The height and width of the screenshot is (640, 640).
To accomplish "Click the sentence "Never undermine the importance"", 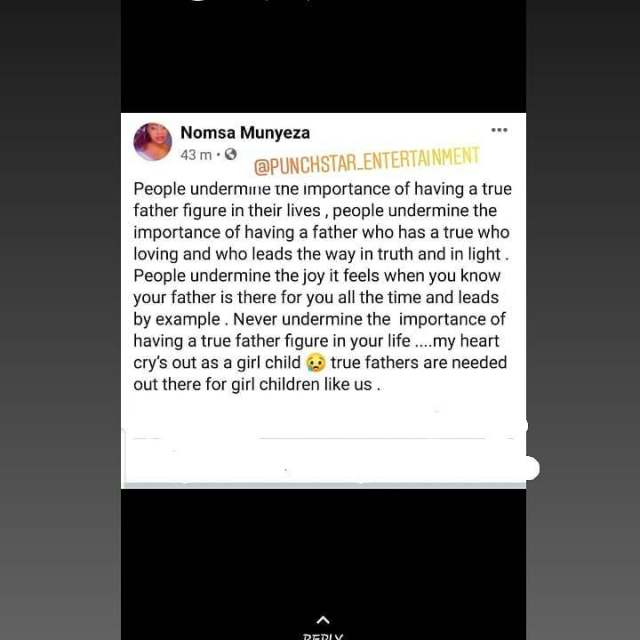I will (x=369, y=319).
